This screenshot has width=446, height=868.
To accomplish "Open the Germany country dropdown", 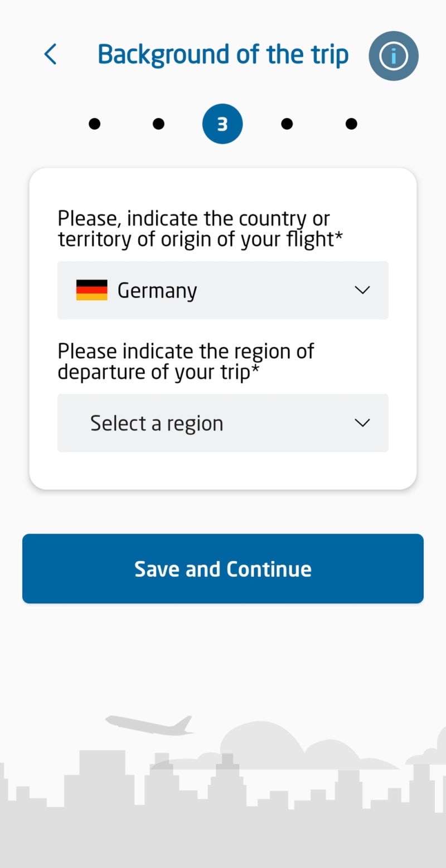I will (x=223, y=290).
